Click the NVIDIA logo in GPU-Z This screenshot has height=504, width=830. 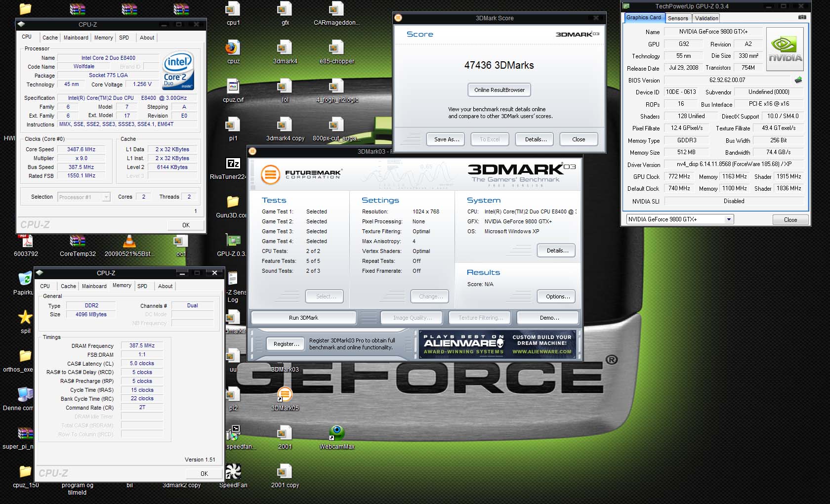(x=785, y=49)
